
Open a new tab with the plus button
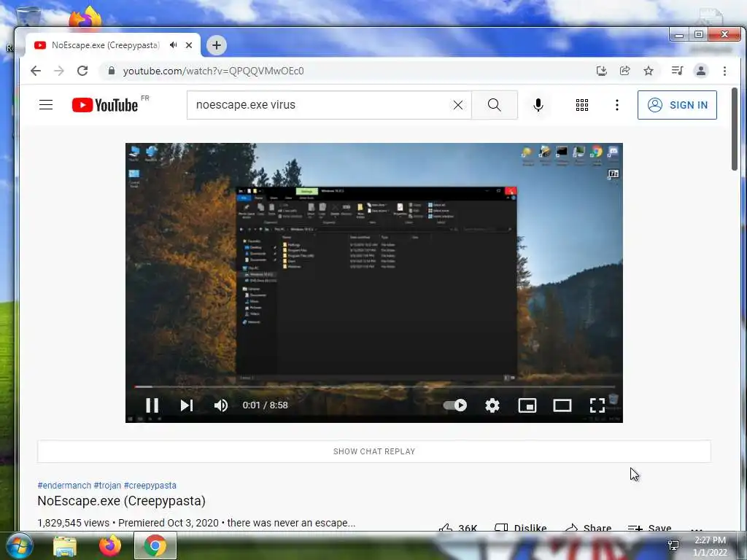click(x=216, y=45)
